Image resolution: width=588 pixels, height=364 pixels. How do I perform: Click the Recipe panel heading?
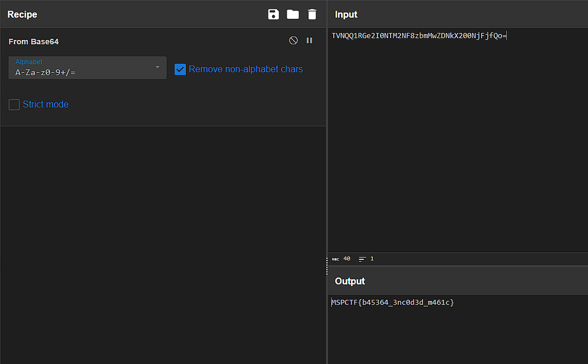click(x=22, y=14)
